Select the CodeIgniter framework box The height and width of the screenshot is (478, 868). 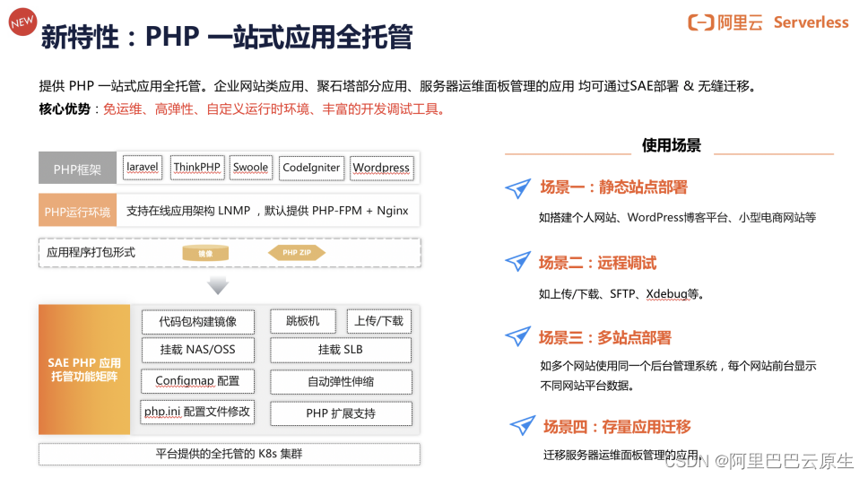point(311,168)
